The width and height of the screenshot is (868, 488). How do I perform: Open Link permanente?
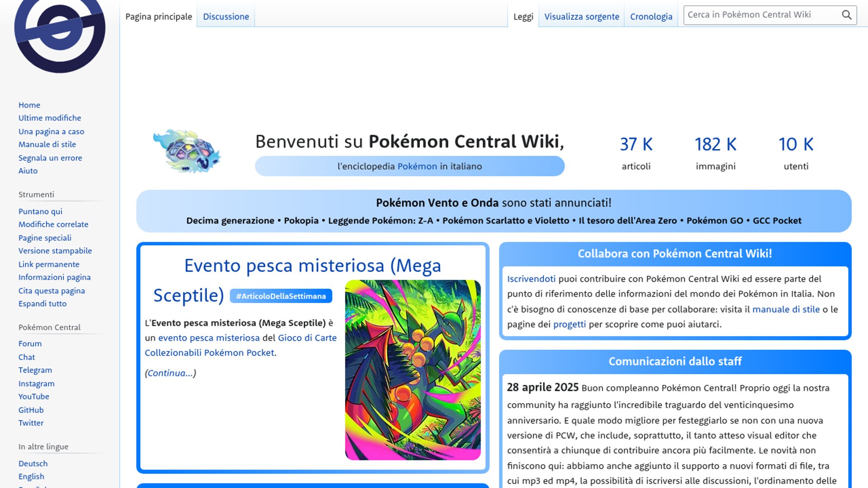pyautogui.click(x=49, y=264)
